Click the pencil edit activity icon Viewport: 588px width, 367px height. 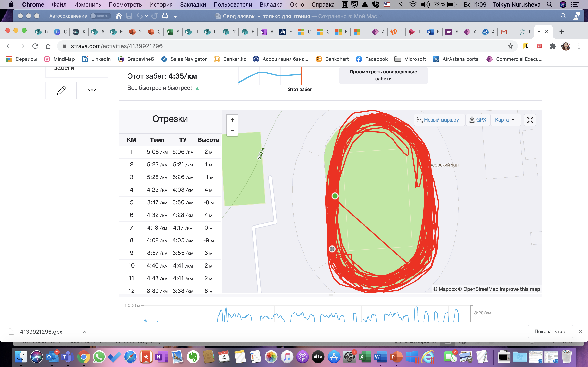pos(61,90)
